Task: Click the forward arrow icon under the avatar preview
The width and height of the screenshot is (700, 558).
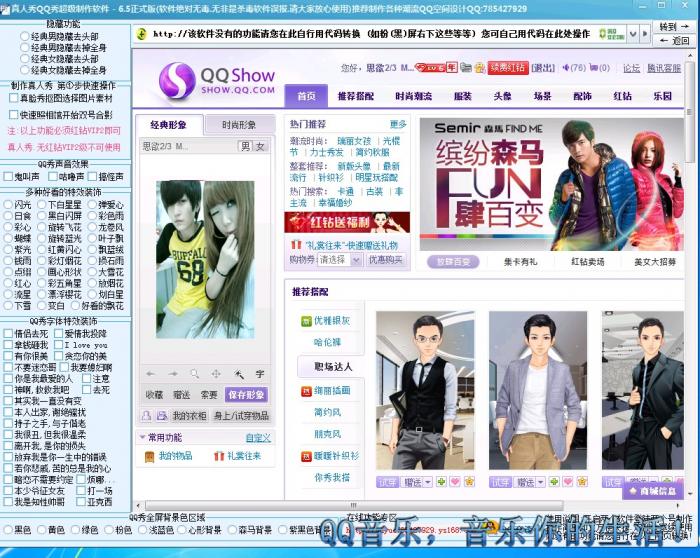Action: [x=173, y=374]
